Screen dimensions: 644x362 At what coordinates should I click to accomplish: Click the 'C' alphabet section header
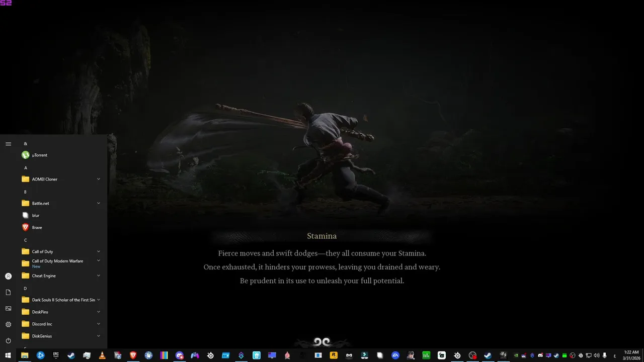tap(26, 240)
